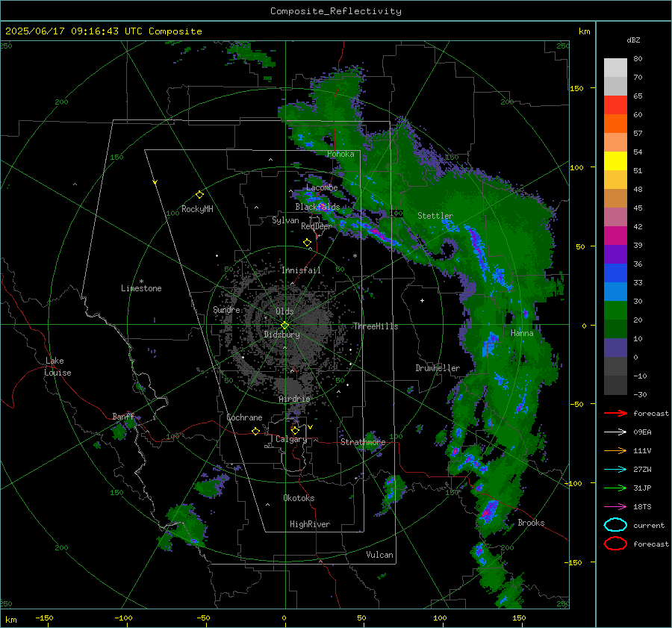
Task: Click the magenta 18TS arrow legend icon
Action: (615, 507)
